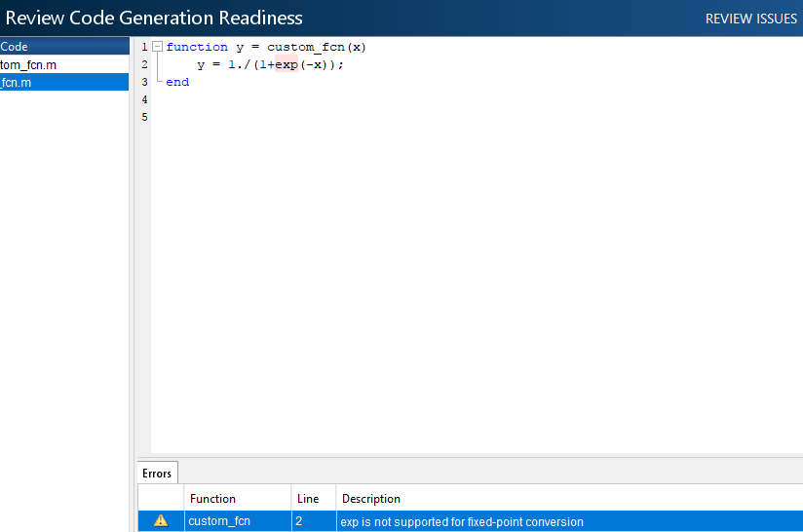This screenshot has height=532, width=803.
Task: Click line number 5 in the editor gutter
Action: [x=144, y=117]
